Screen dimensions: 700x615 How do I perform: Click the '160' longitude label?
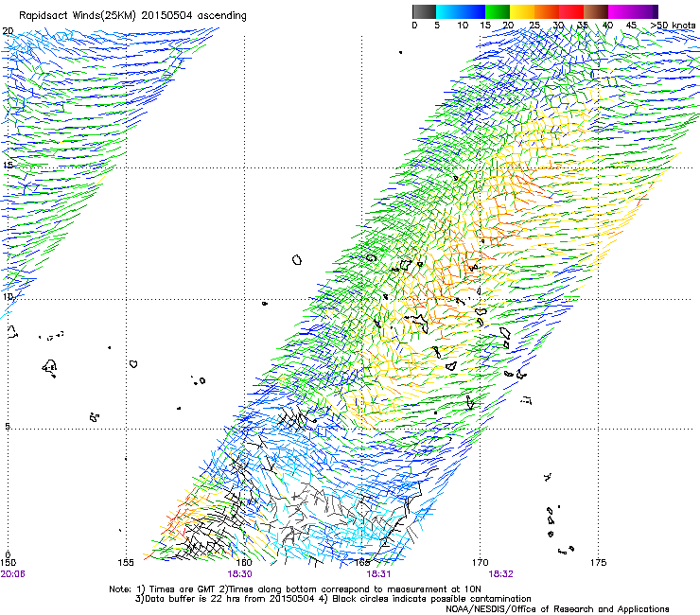click(x=244, y=563)
